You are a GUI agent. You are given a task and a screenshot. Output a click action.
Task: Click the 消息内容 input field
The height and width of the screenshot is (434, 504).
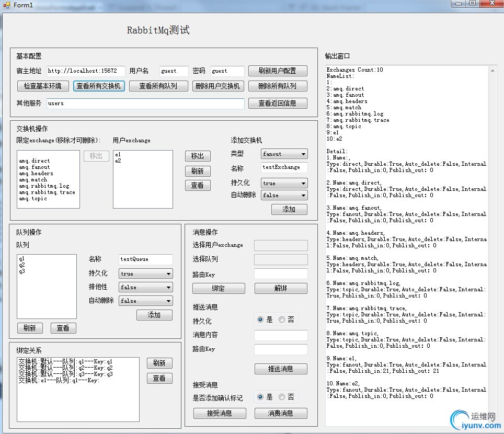click(281, 335)
